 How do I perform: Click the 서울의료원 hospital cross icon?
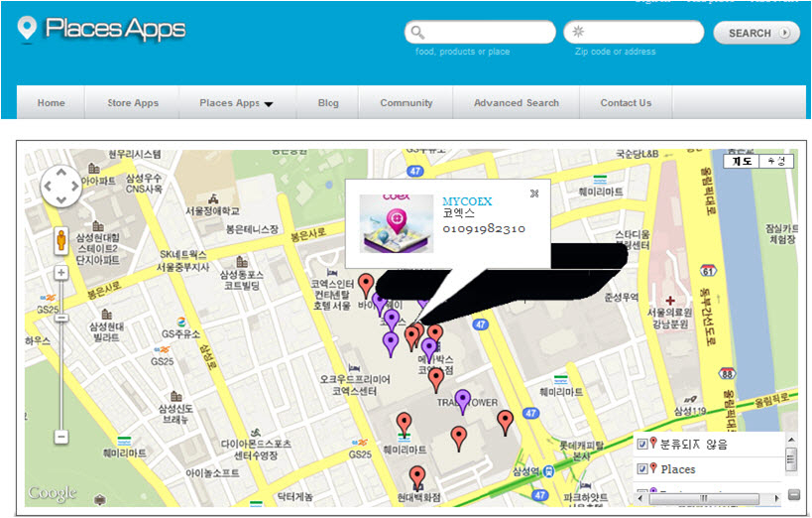670,301
